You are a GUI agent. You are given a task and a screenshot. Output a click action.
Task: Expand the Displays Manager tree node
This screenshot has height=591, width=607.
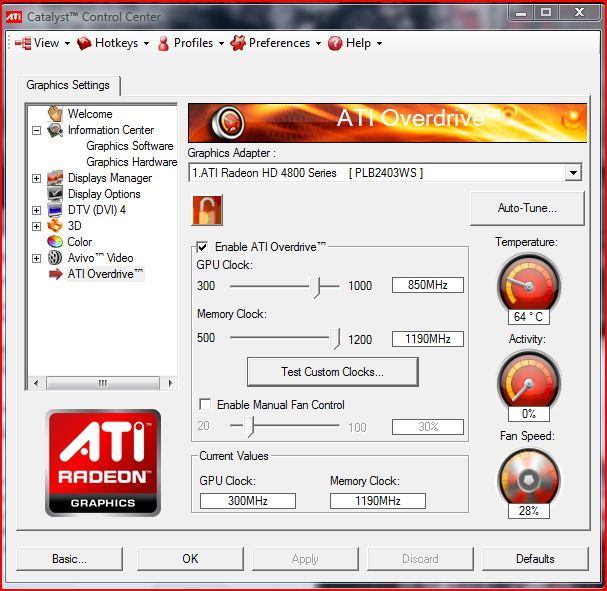coord(36,178)
